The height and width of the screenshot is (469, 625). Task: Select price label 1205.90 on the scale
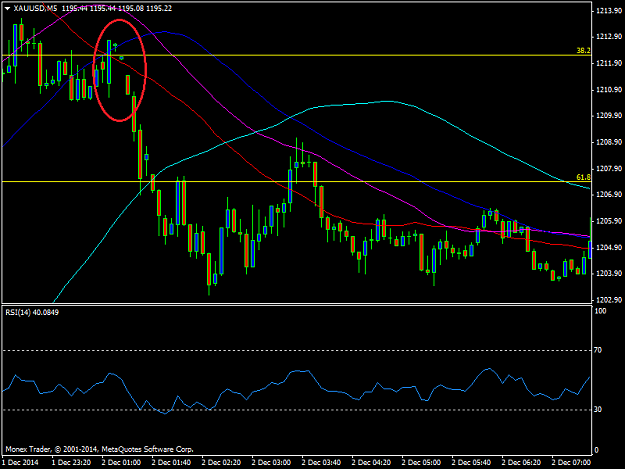tap(609, 221)
